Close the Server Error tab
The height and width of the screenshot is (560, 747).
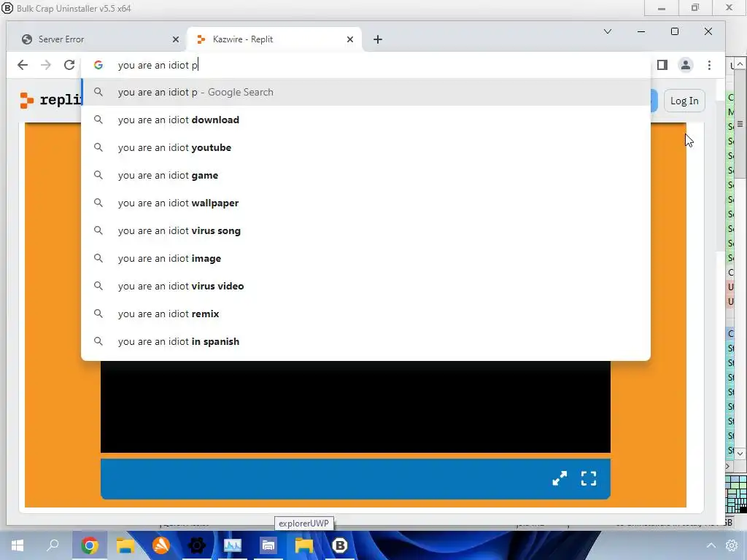[176, 39]
